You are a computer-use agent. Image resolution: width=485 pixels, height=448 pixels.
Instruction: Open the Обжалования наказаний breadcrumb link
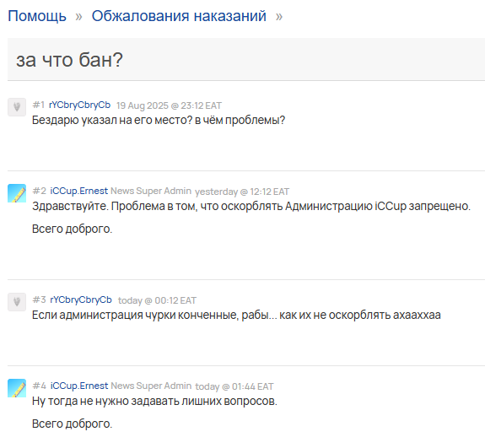pos(179,16)
